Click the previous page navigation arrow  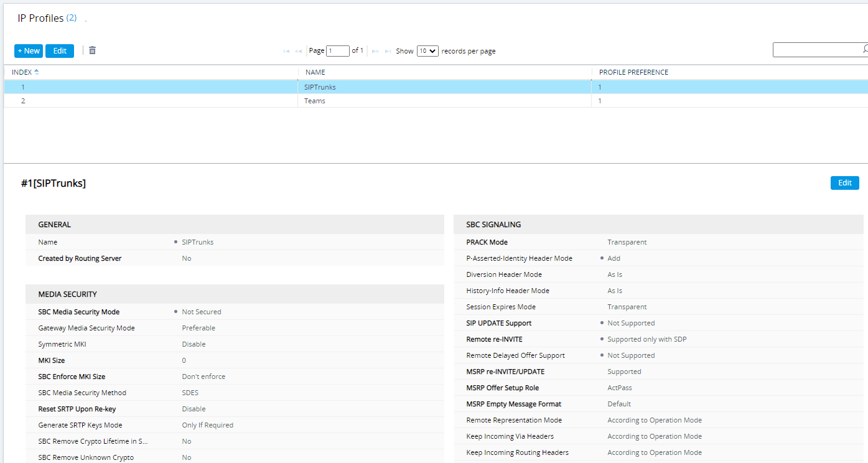pos(298,51)
